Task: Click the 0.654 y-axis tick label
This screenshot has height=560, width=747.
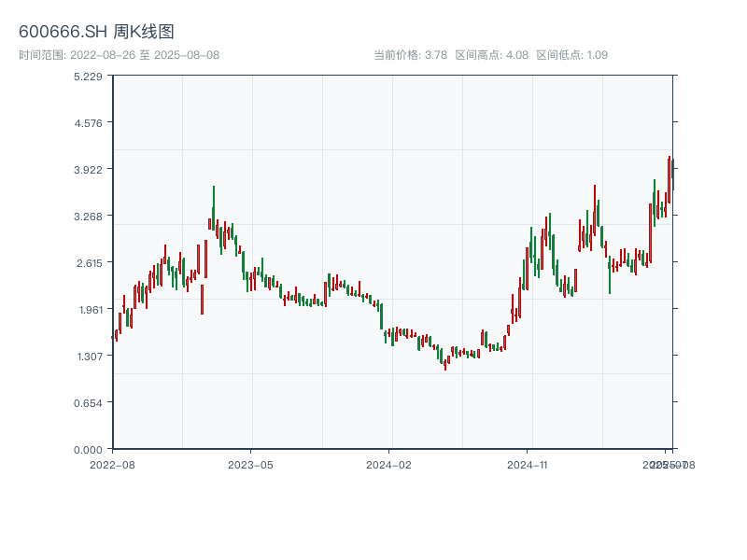Action: [88, 402]
